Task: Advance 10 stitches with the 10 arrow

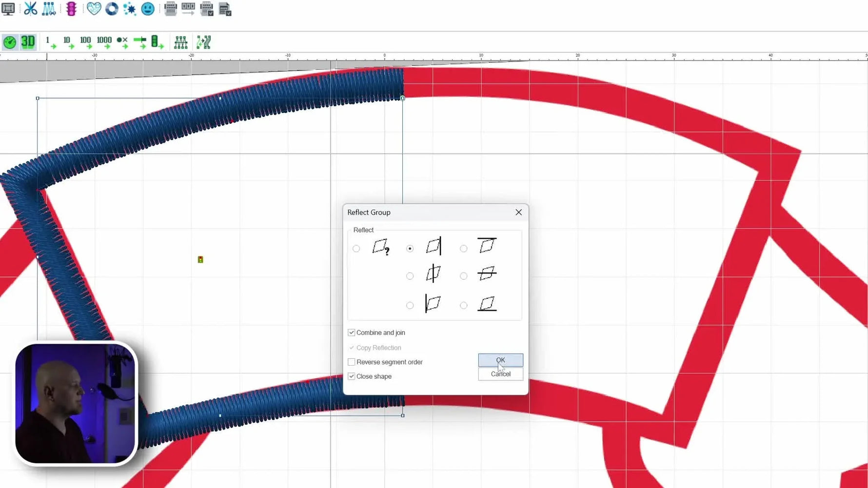Action: (x=68, y=42)
